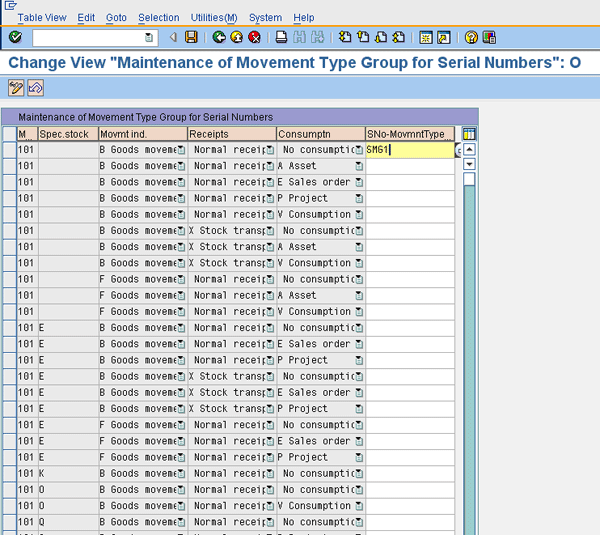Select the first table row selector
600x535 pixels.
(8, 150)
